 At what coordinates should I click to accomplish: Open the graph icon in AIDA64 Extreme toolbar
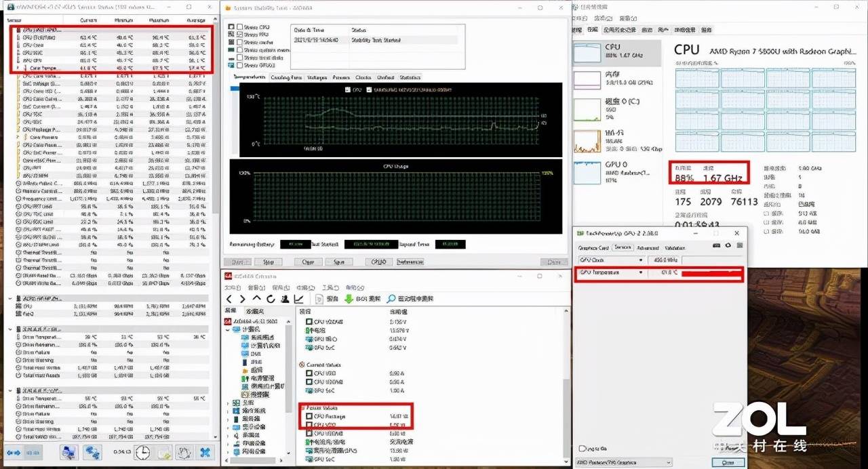tap(298, 299)
